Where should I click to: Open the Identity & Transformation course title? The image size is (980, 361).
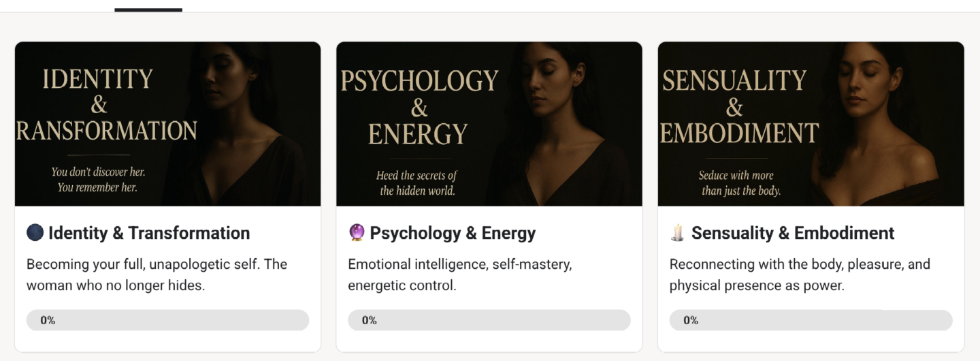149,233
